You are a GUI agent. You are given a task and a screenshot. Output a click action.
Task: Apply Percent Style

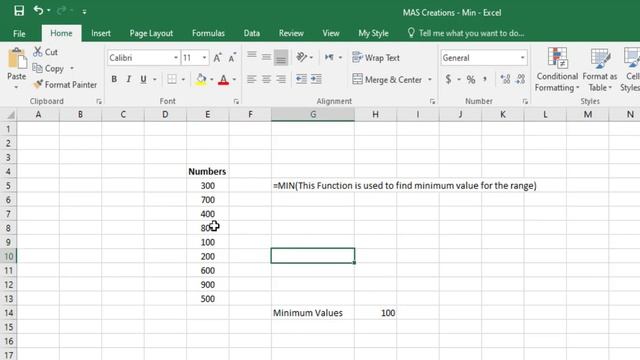[x=471, y=79]
